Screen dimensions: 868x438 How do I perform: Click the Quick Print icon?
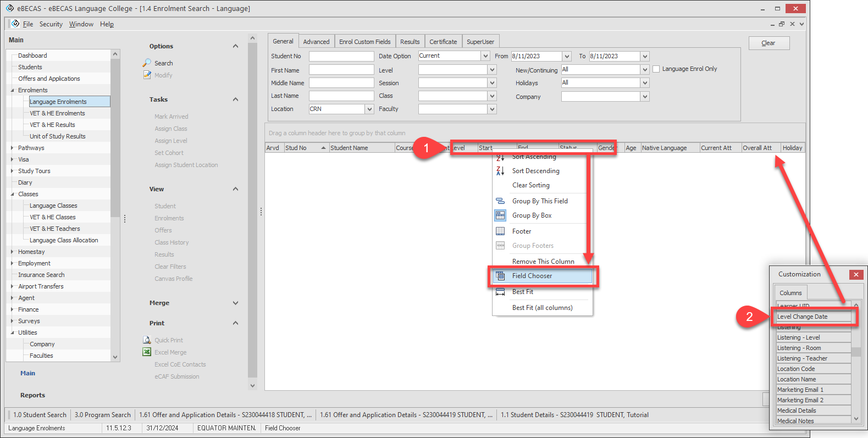point(147,340)
